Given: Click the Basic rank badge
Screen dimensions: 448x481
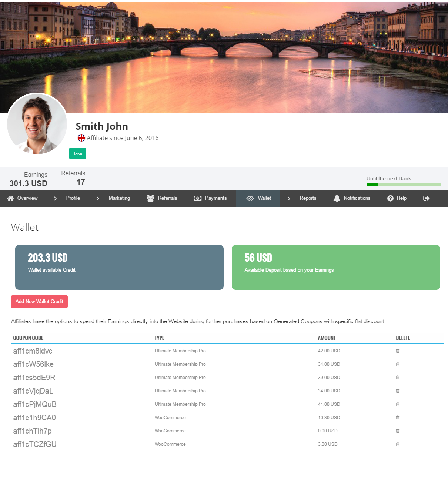Looking at the screenshot, I should 78,153.
